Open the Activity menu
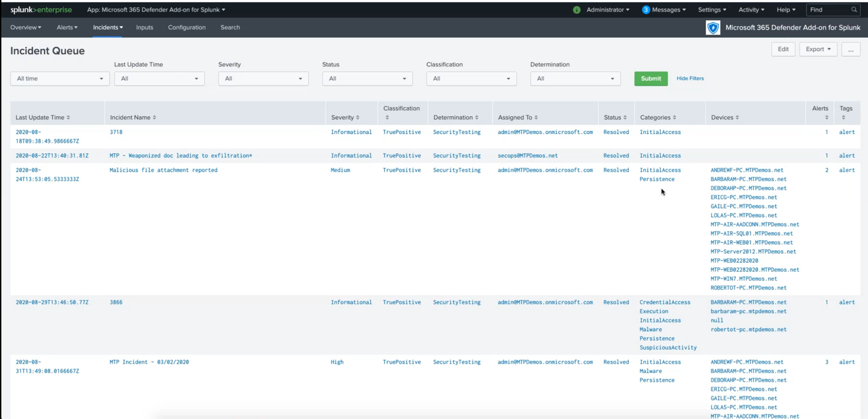This screenshot has height=419, width=868. click(x=751, y=9)
